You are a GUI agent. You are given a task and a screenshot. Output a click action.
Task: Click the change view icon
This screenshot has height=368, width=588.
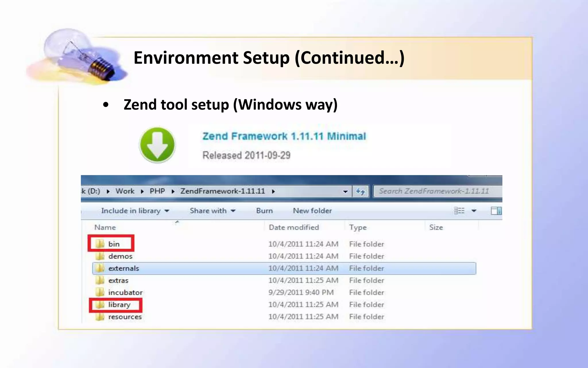(459, 211)
